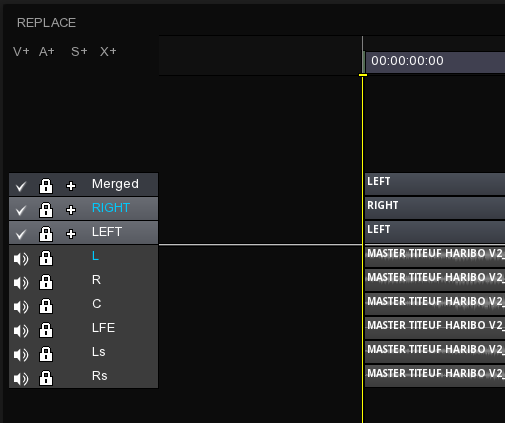Image resolution: width=505 pixels, height=423 pixels.
Task: Click V+ to add a video track
Action: pos(21,52)
